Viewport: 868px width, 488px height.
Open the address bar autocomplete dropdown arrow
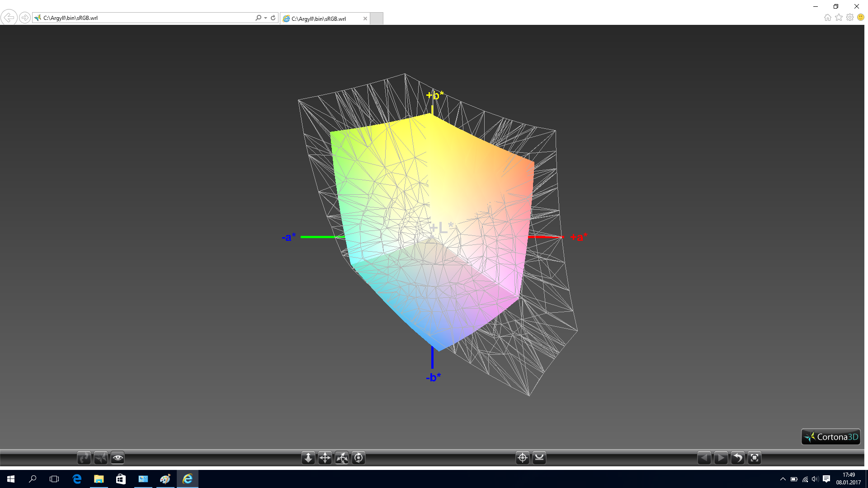[x=265, y=18]
